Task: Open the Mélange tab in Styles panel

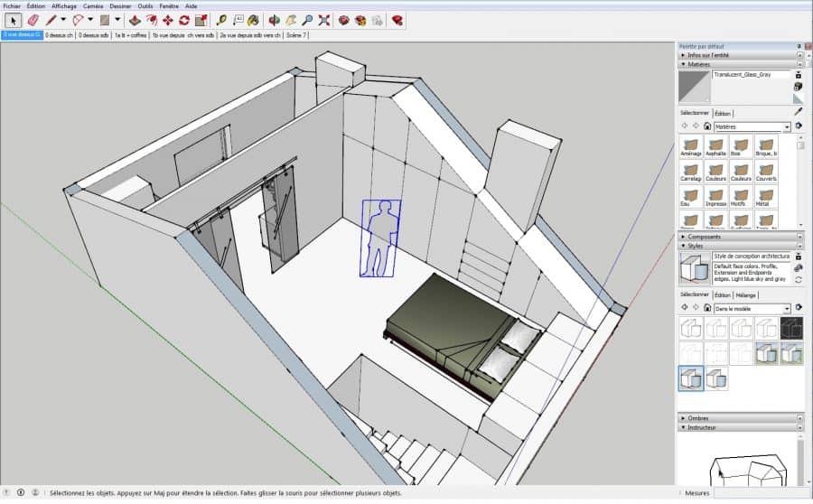Action: (745, 295)
